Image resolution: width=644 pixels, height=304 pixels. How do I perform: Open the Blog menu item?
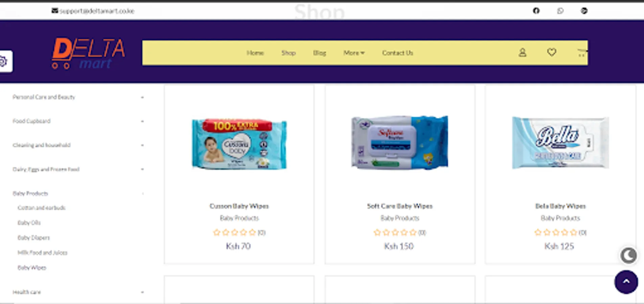click(x=319, y=53)
